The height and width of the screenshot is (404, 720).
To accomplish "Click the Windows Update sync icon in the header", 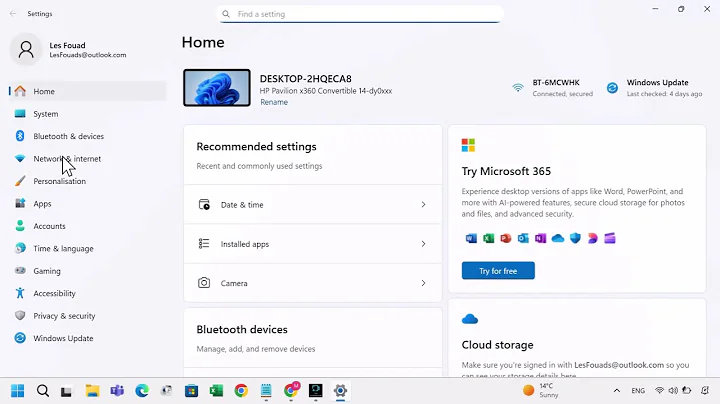I will pyautogui.click(x=612, y=88).
